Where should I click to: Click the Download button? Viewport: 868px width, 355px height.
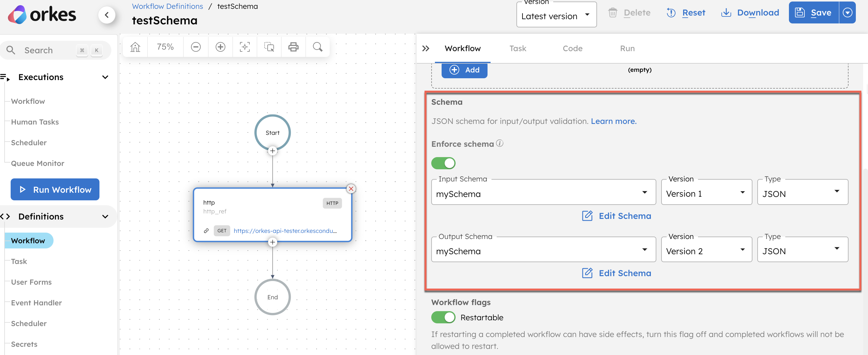tap(750, 12)
